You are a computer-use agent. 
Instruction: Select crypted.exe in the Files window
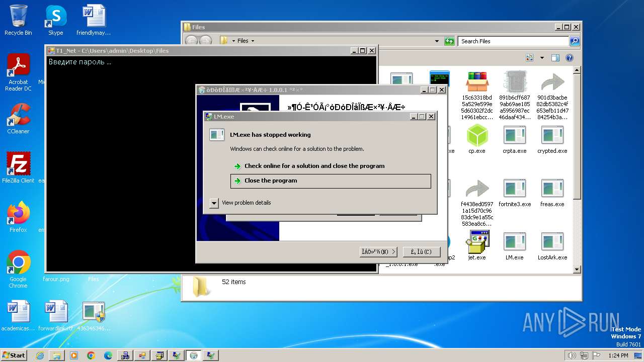pos(552,139)
